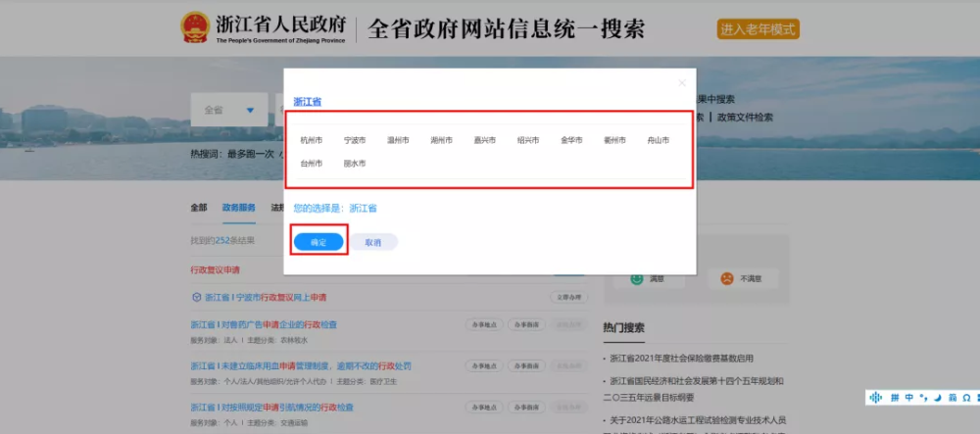The height and width of the screenshot is (434, 980).
Task: Open the IME Ω symbol panel
Action: click(x=966, y=398)
